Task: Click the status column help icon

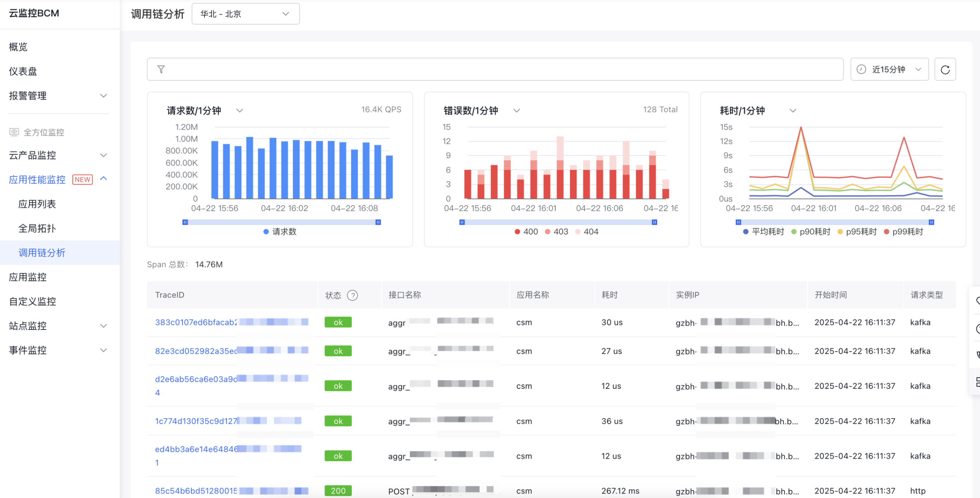Action: [x=352, y=295]
